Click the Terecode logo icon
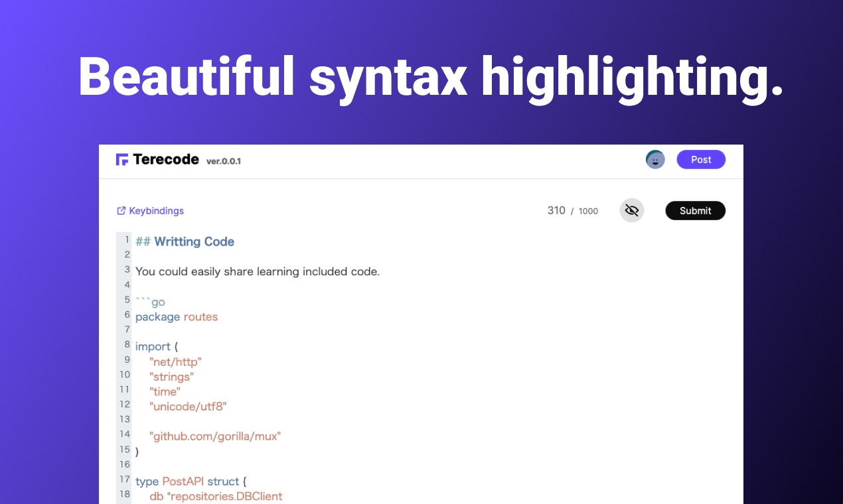 [122, 160]
